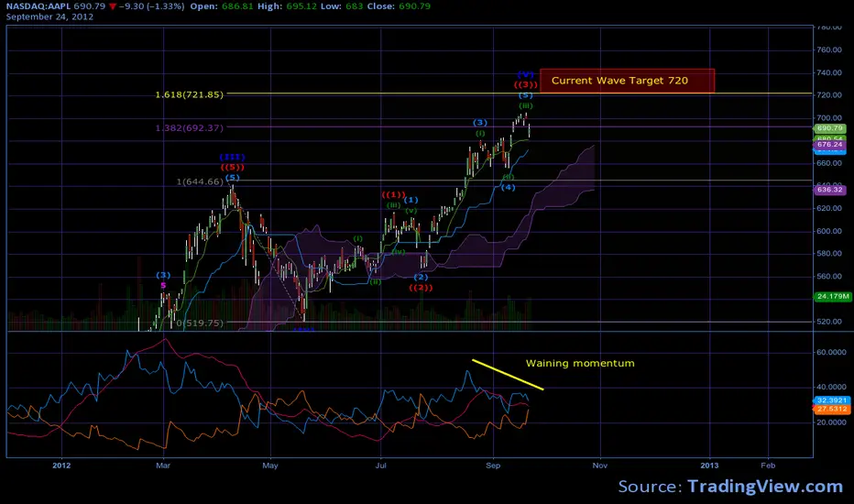The image size is (854, 504).
Task: Select the red ((5)) wave label
Action: (233, 168)
